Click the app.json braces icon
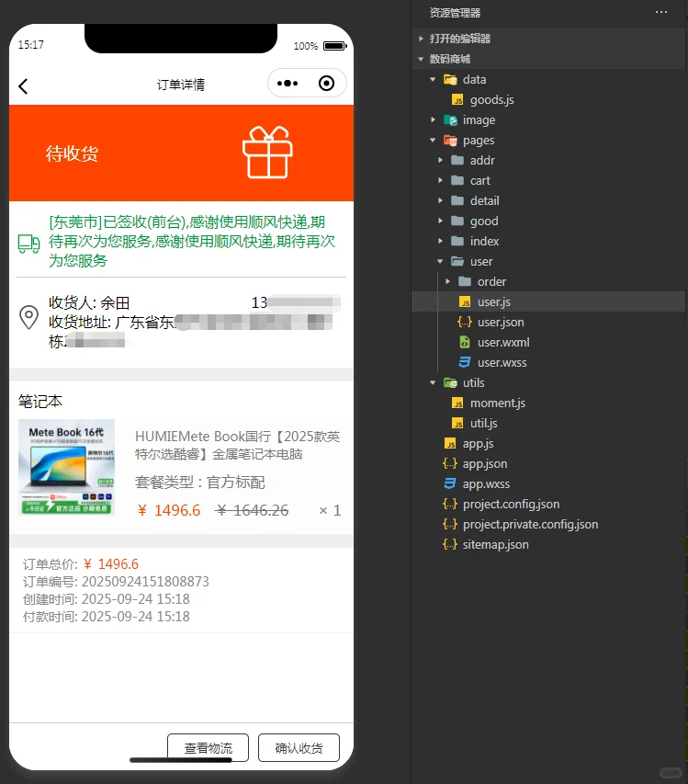 click(x=450, y=463)
